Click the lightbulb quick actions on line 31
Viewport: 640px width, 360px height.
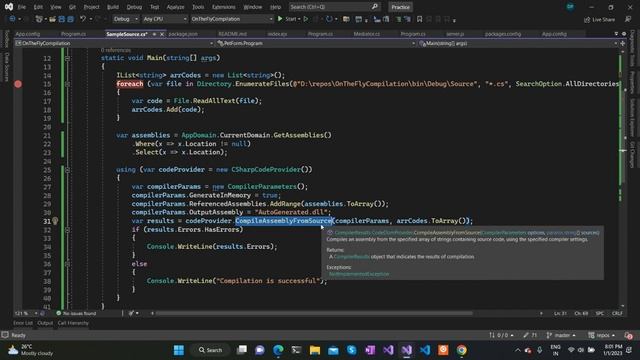coord(55,221)
